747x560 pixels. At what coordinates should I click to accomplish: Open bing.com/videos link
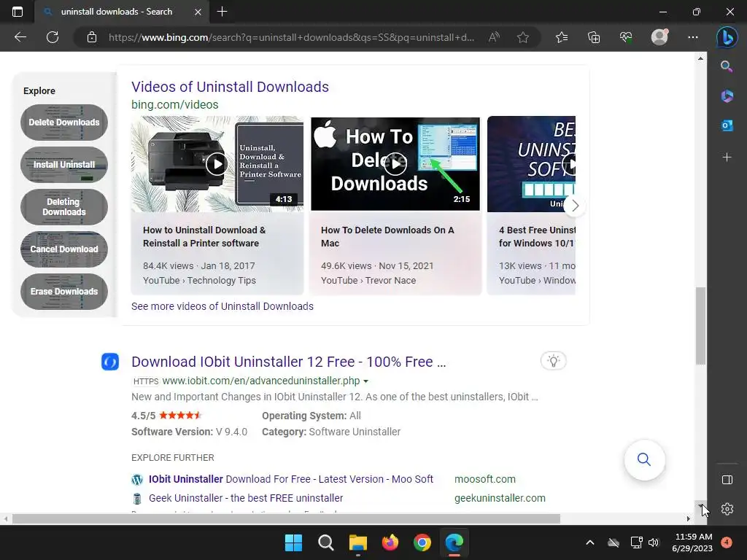[x=175, y=105]
